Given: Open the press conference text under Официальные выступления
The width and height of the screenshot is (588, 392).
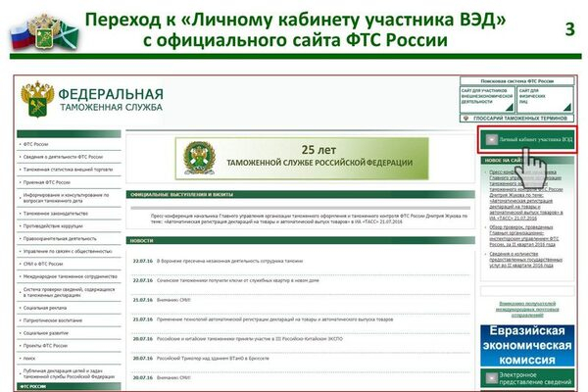Looking at the screenshot, I should [x=309, y=220].
